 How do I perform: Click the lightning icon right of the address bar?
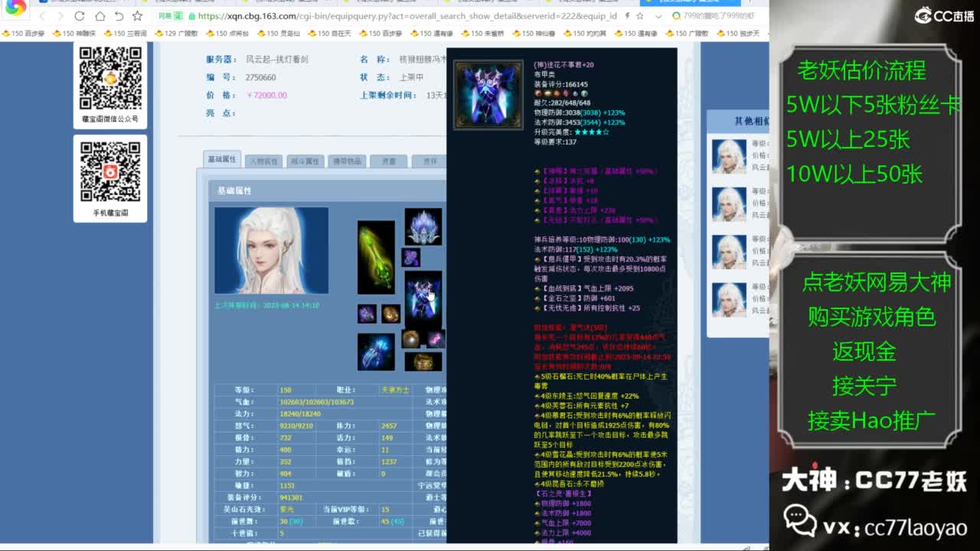pyautogui.click(x=628, y=16)
